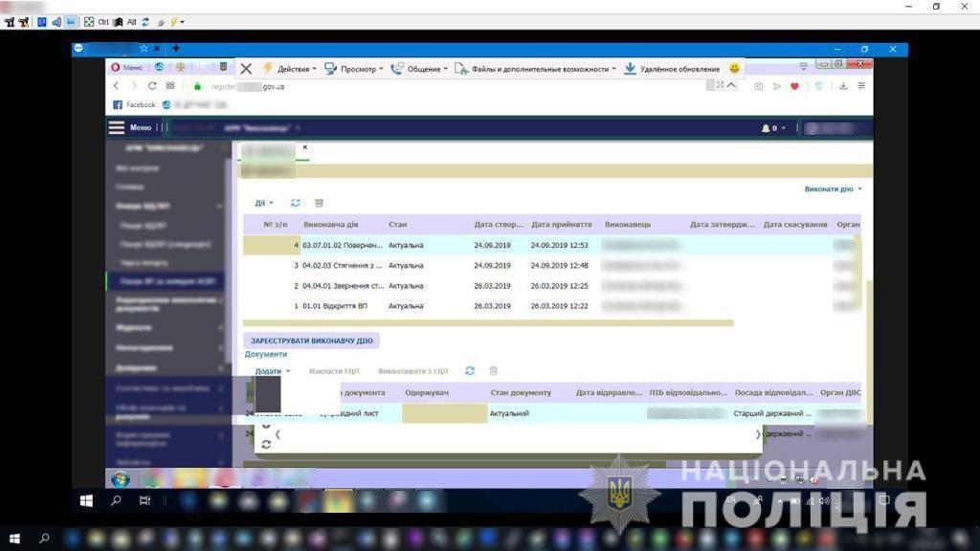Open the Действия dropdown menu
The image size is (980, 551).
[x=290, y=69]
